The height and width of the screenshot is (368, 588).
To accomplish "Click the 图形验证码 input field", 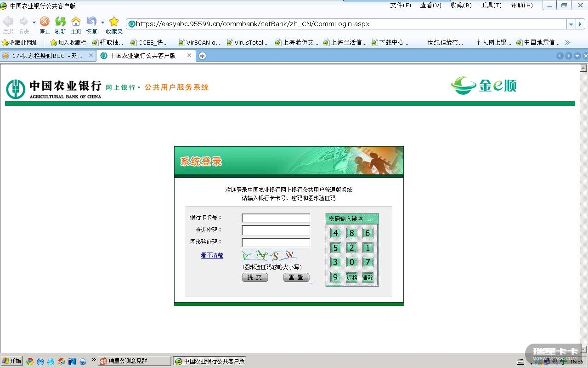I will point(276,242).
